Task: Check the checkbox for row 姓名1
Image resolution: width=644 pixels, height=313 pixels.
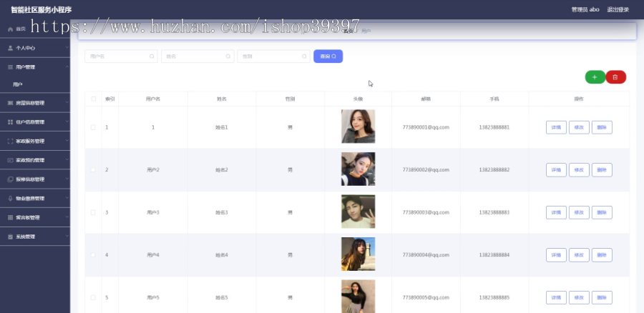Action: tap(93, 128)
